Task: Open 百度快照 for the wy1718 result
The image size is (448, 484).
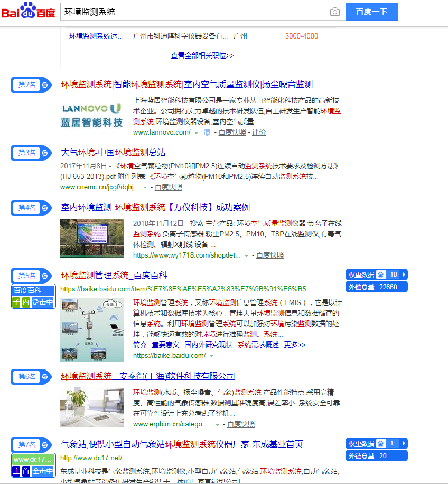Action: tap(270, 255)
